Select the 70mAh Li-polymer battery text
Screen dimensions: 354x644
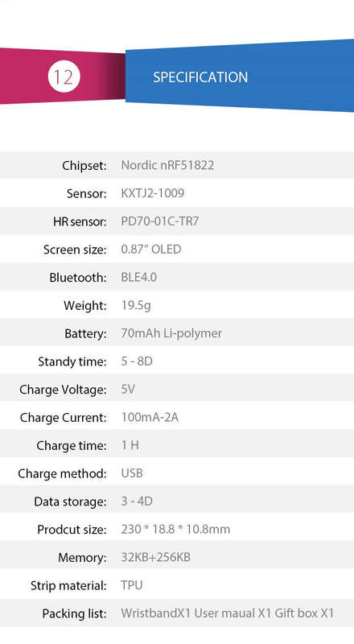pyautogui.click(x=171, y=333)
